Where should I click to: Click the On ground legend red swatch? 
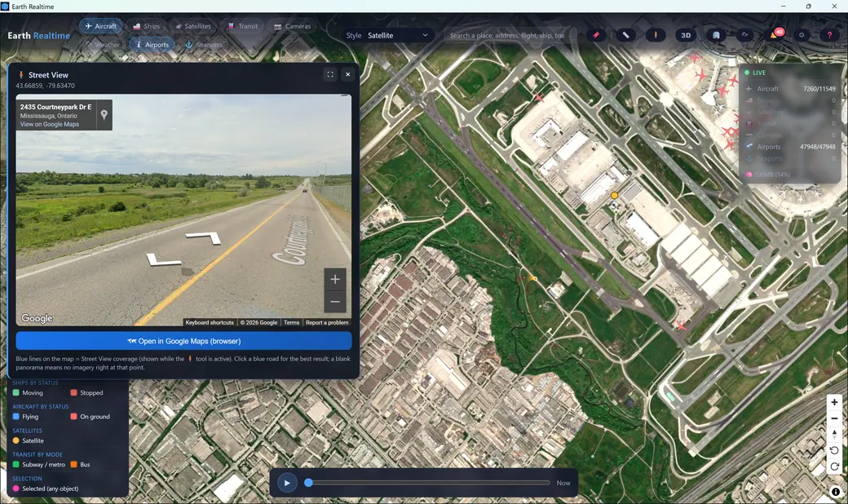[x=73, y=417]
